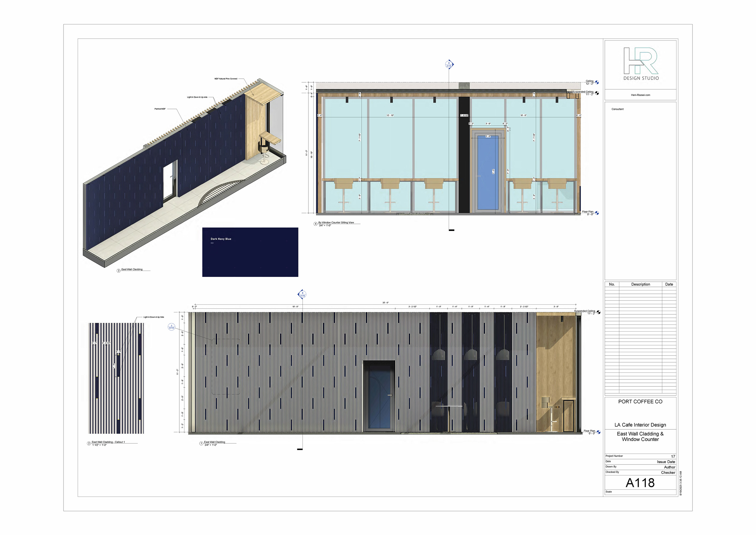Click the Dark Navy Blue color swatch

pyautogui.click(x=250, y=252)
